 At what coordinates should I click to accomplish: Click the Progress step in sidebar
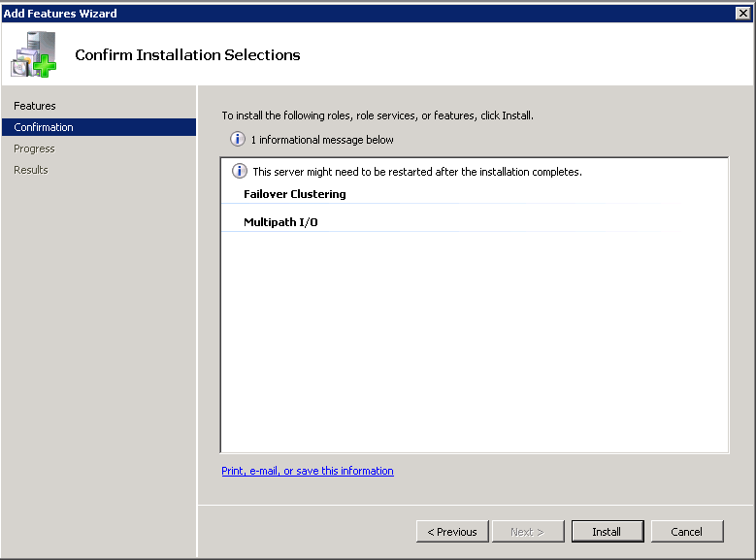click(x=34, y=148)
